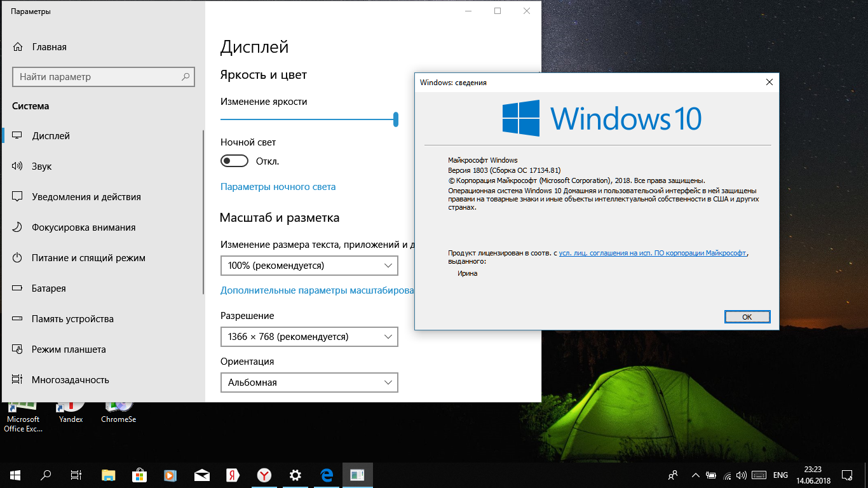This screenshot has width=868, height=488.
Task: Click the Память устройства storage icon
Action: click(18, 319)
